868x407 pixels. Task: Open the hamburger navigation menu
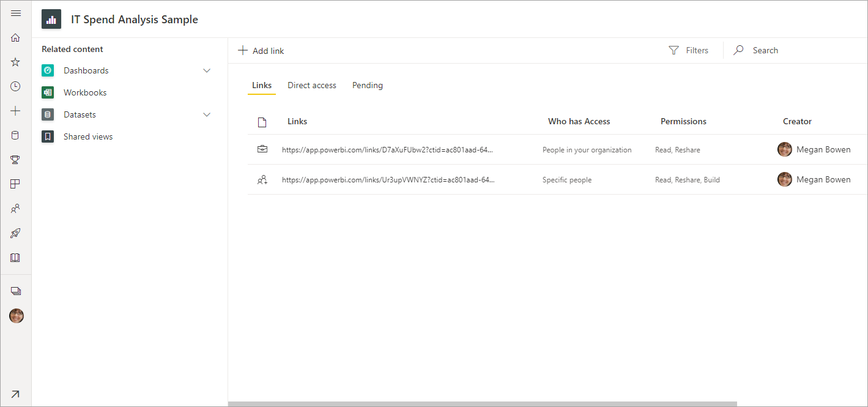click(x=16, y=13)
